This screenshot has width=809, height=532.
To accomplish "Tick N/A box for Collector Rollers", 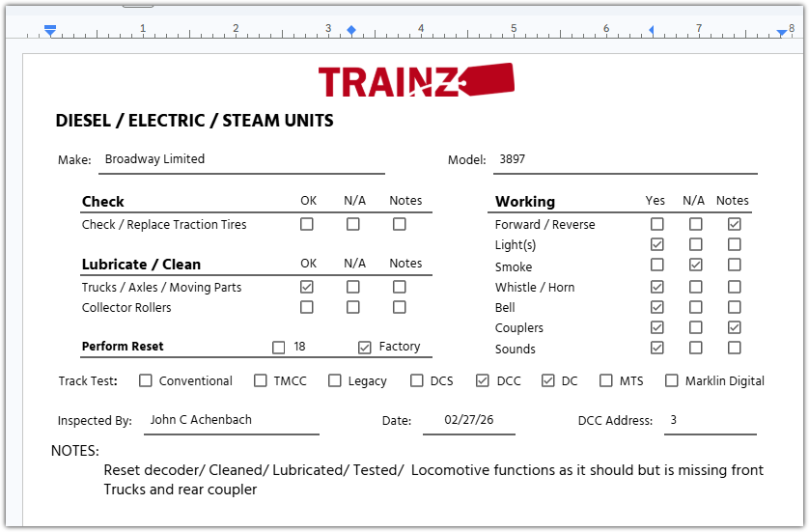I will 353,307.
